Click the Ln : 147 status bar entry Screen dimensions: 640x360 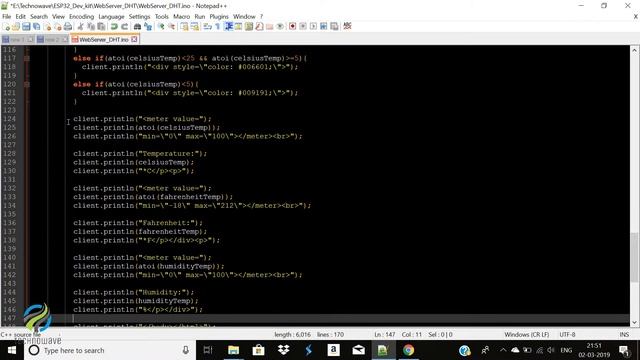pyautogui.click(x=384, y=334)
